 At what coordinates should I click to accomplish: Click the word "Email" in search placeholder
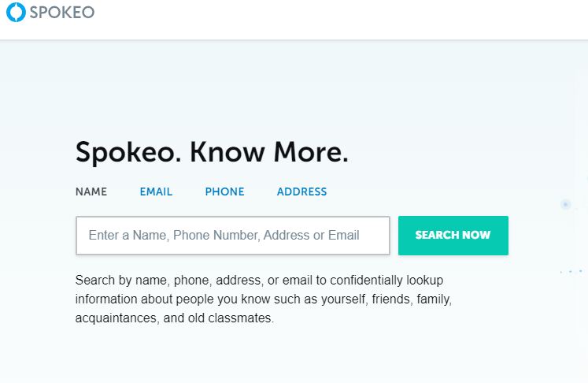point(344,236)
